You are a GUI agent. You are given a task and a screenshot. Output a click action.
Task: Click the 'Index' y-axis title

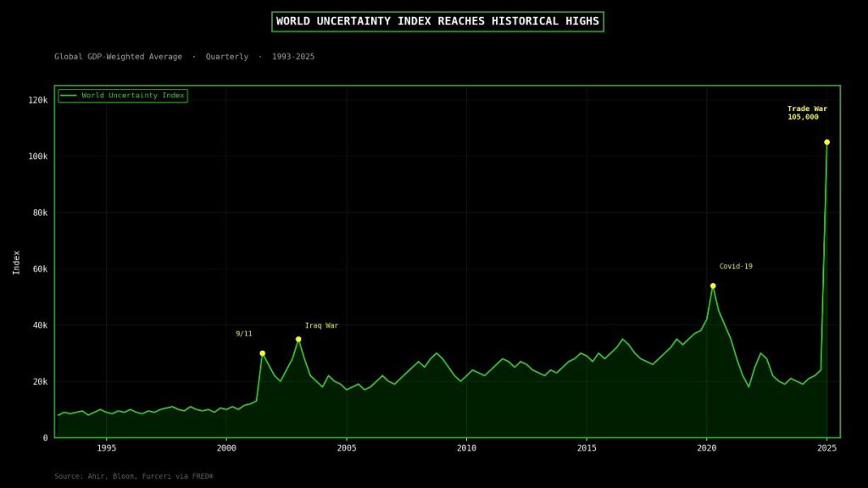17,262
